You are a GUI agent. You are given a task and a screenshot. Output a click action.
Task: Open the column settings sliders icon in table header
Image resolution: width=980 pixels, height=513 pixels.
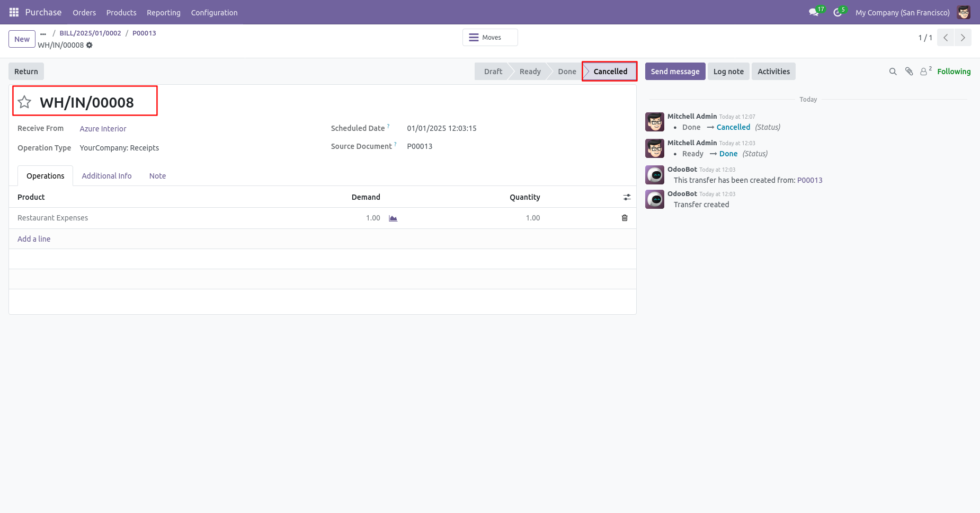[x=627, y=197]
